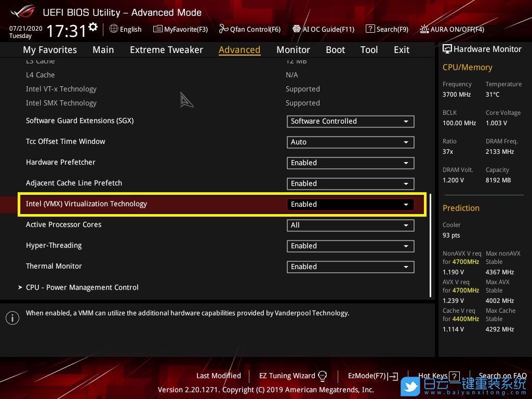Open MyFavorite(F3) from the top toolbar
This screenshot has width=532, height=399.
coord(180,29)
